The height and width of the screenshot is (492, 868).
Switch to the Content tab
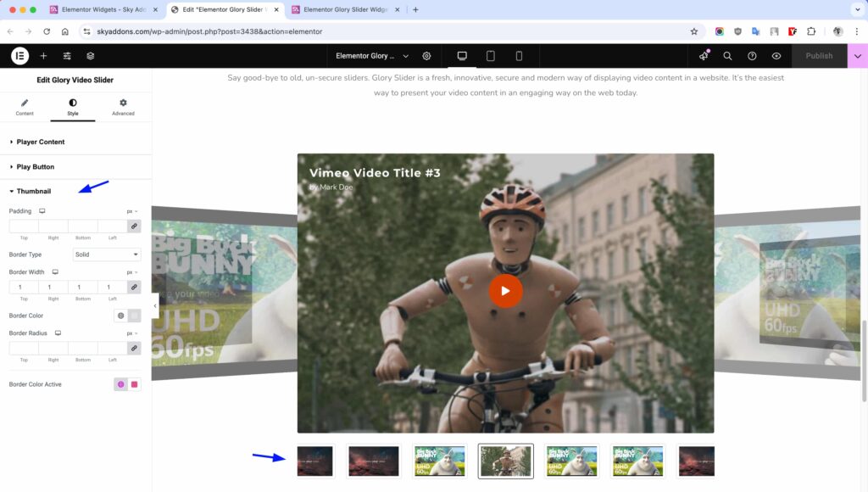(x=25, y=107)
